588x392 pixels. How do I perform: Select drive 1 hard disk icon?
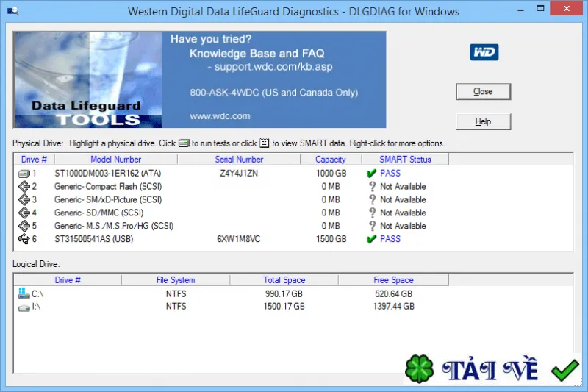(x=24, y=174)
